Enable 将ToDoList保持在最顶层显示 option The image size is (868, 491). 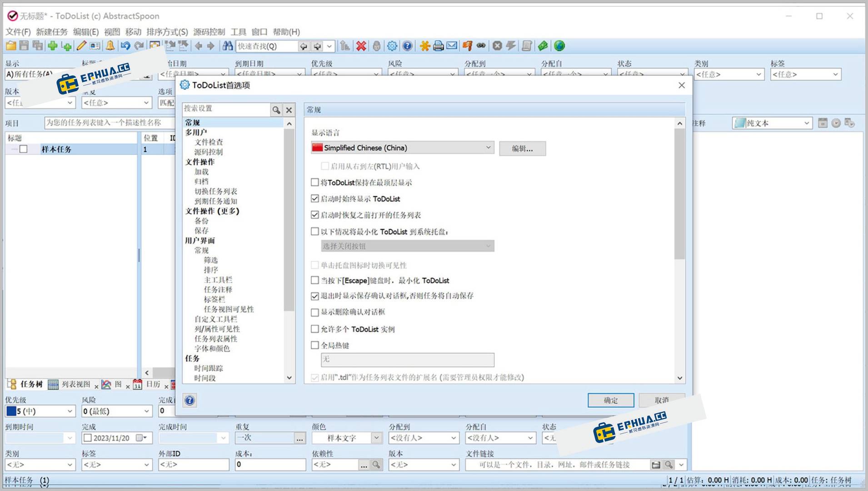(315, 182)
